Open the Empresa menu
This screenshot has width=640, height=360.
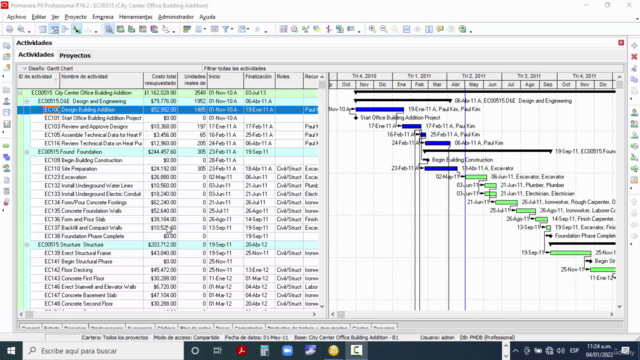[x=103, y=17]
